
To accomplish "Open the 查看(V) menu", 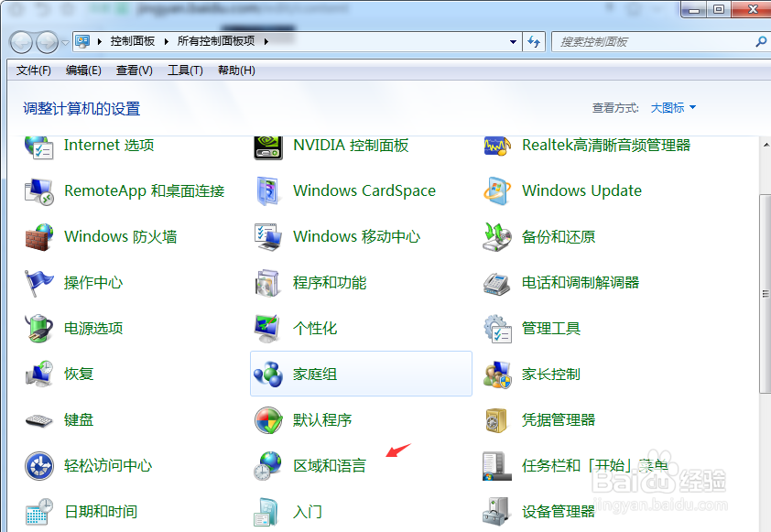I will 135,71.
